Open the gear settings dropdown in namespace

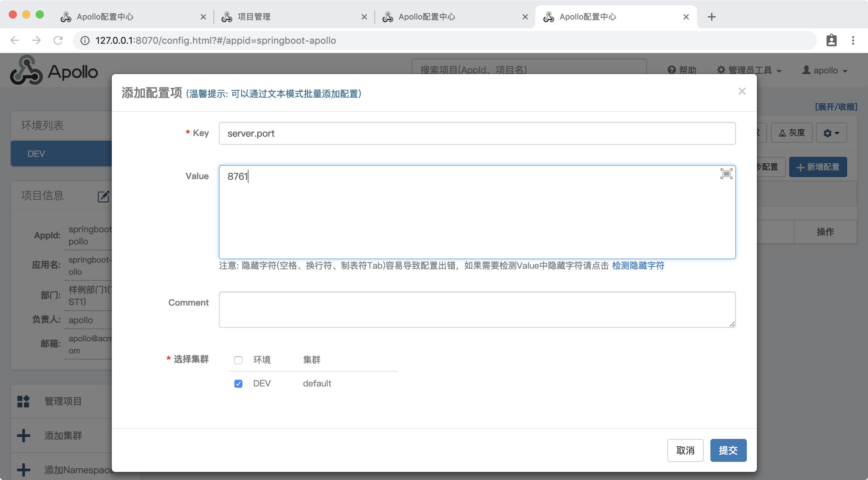point(831,133)
